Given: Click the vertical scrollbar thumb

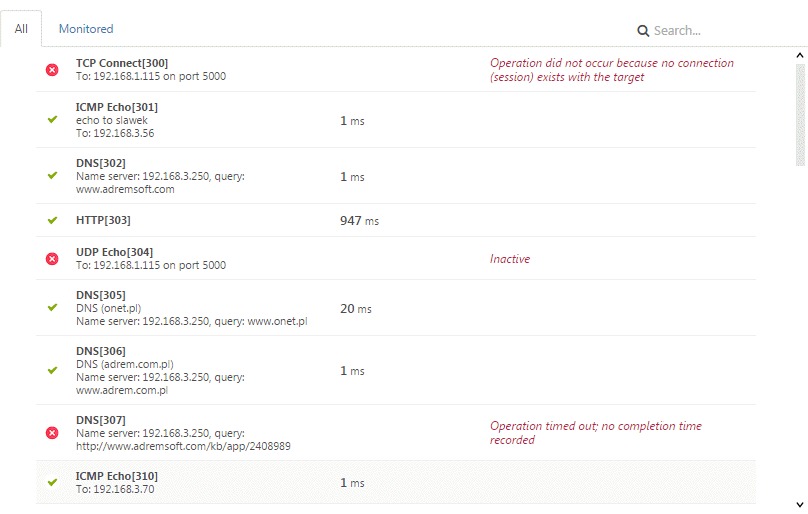Looking at the screenshot, I should pos(800,114).
